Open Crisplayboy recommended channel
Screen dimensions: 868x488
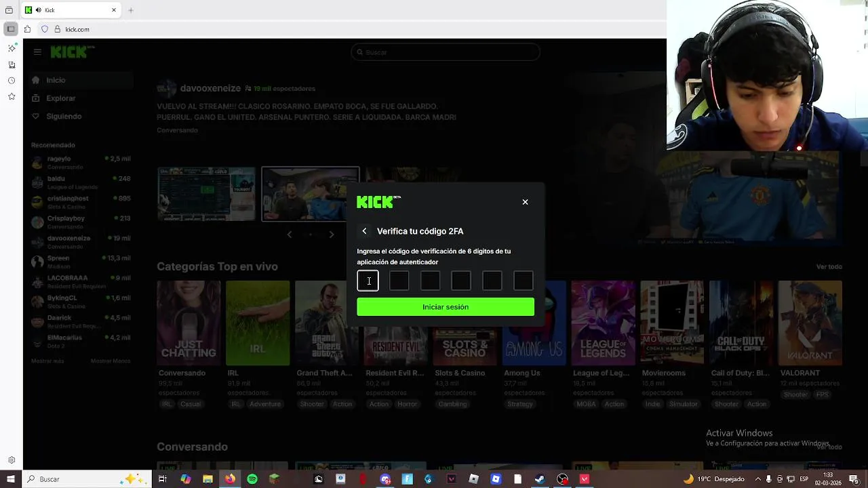[81, 222]
